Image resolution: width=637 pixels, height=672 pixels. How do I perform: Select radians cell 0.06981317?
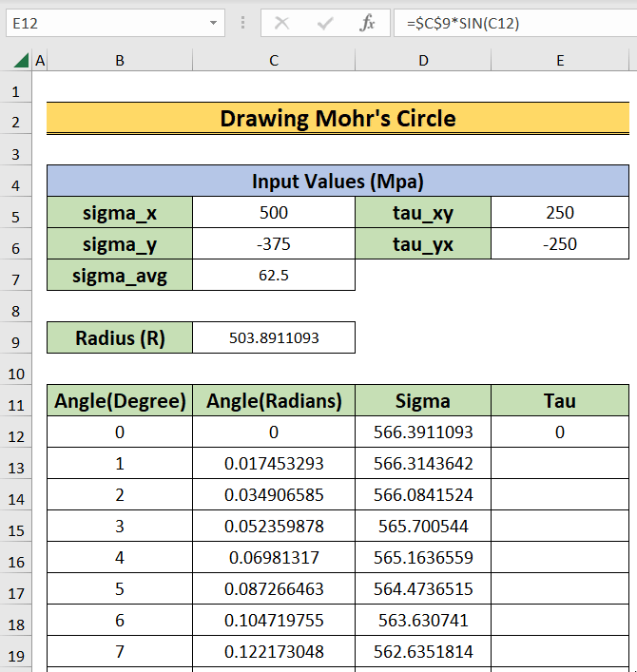pyautogui.click(x=274, y=557)
